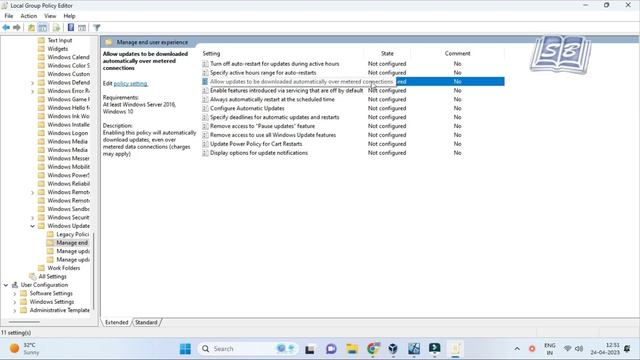Sort by the Comment column header

click(457, 53)
